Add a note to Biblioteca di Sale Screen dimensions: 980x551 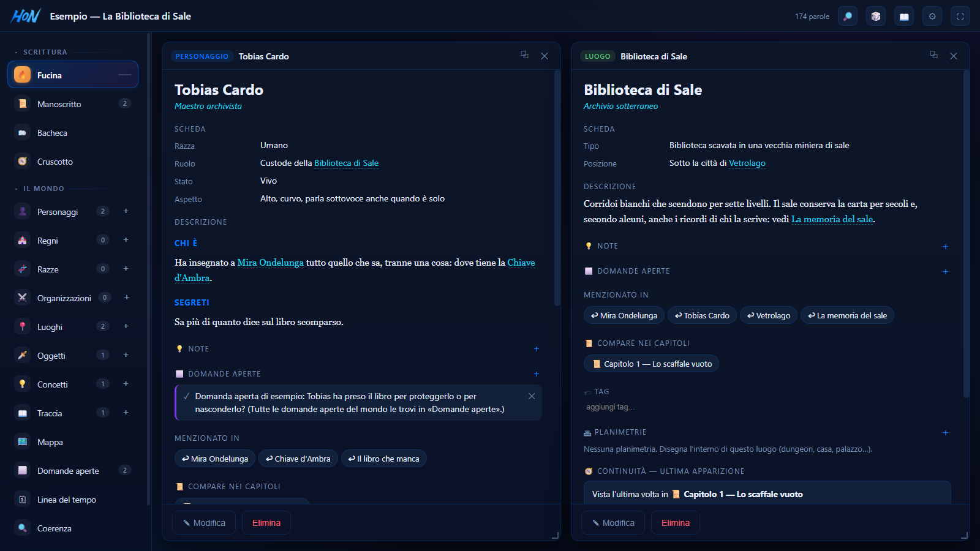[946, 246]
